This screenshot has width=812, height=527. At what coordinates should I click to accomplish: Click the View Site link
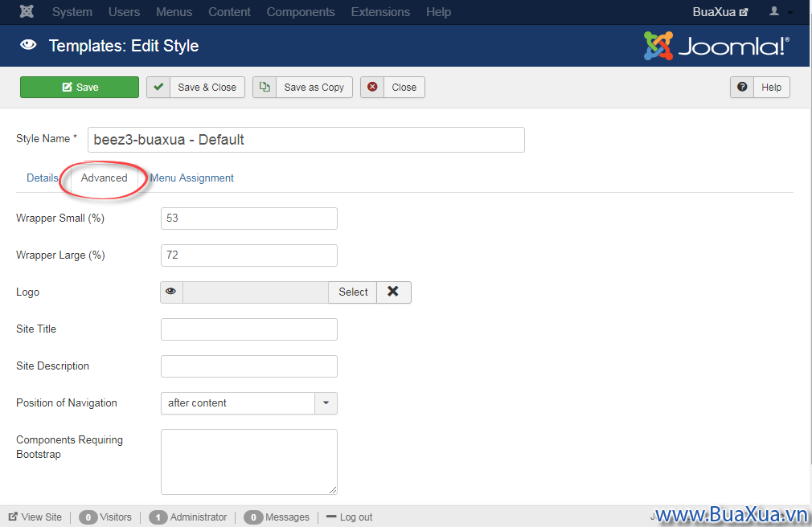35,517
